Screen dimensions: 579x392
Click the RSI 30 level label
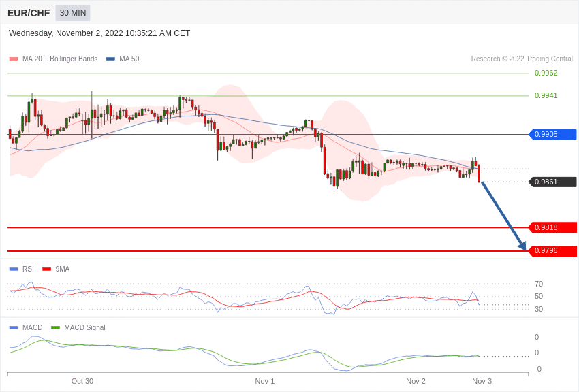(x=539, y=309)
